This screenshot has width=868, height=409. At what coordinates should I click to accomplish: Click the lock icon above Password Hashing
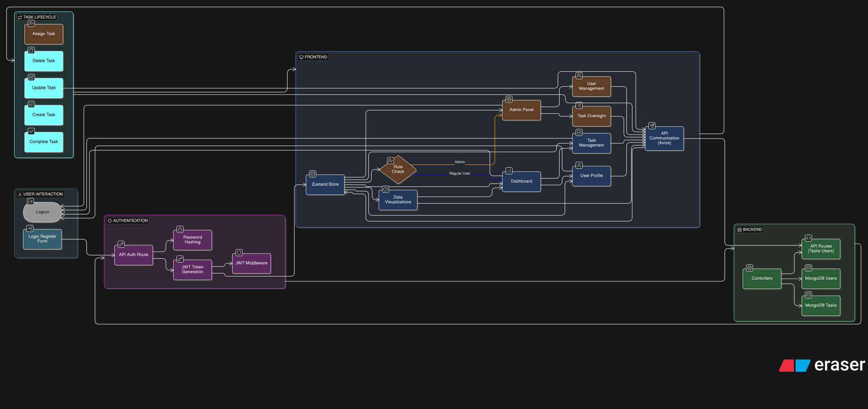click(180, 229)
